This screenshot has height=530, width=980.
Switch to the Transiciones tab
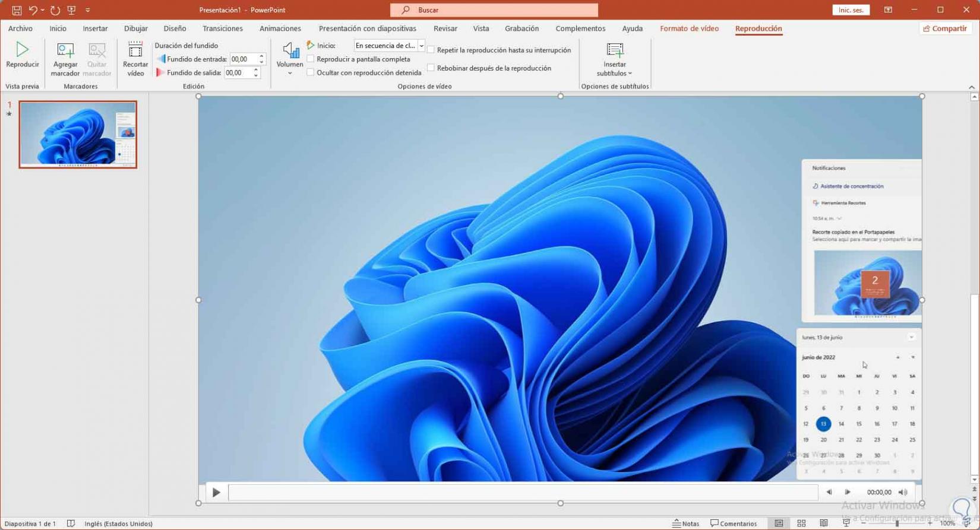tap(223, 28)
